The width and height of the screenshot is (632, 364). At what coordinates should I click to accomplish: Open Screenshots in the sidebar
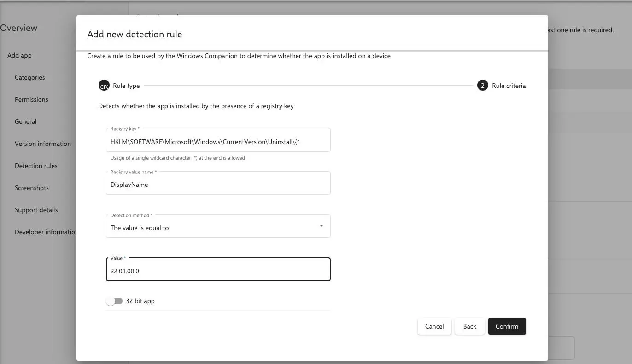coord(32,188)
